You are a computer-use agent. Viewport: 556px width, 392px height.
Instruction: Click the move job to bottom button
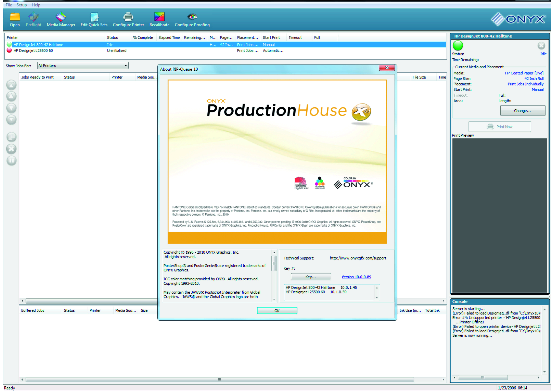pyautogui.click(x=11, y=120)
